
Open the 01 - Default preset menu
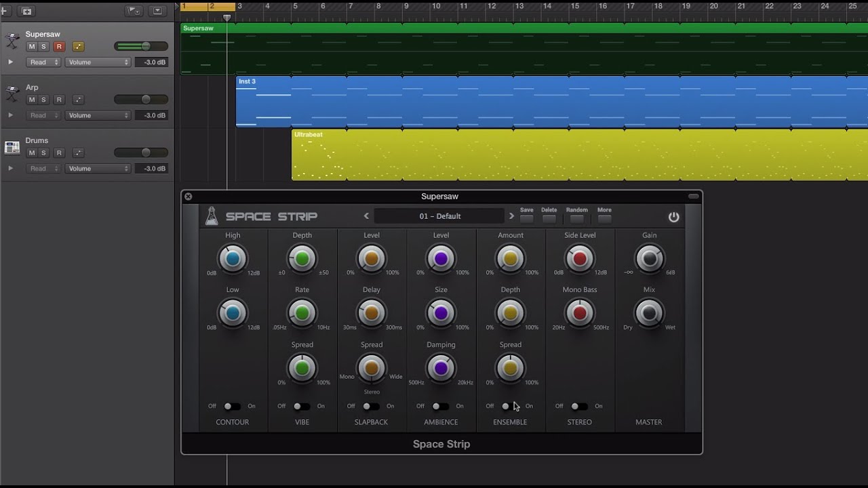click(439, 216)
